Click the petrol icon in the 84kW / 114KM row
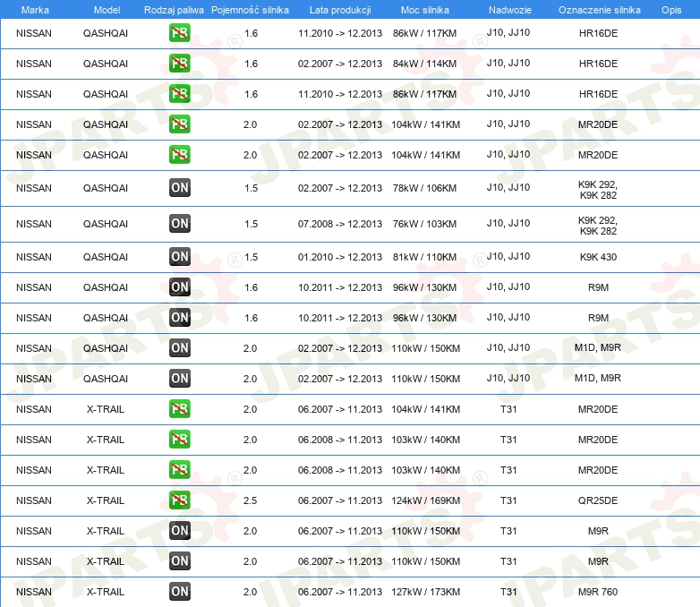 pos(179,64)
